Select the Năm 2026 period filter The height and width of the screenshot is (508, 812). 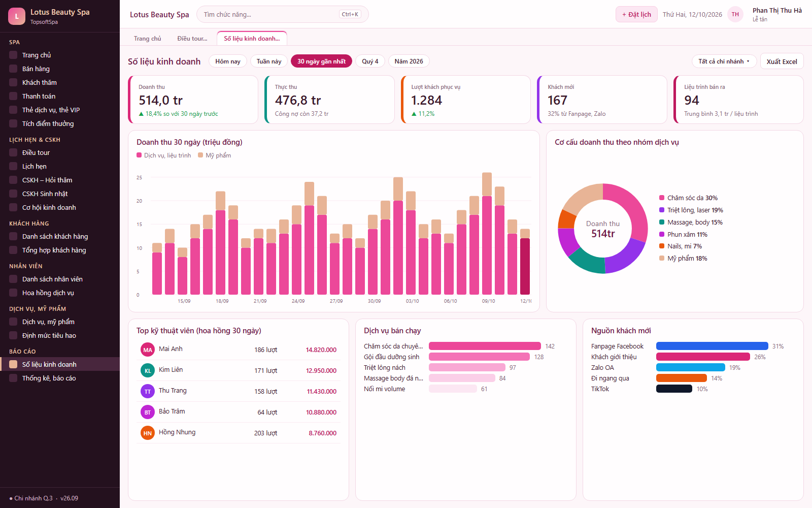tap(409, 61)
